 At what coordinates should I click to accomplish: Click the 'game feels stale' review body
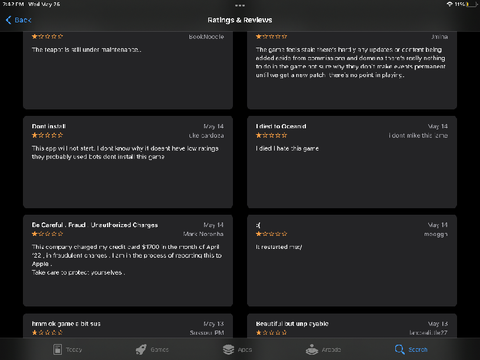point(350,62)
